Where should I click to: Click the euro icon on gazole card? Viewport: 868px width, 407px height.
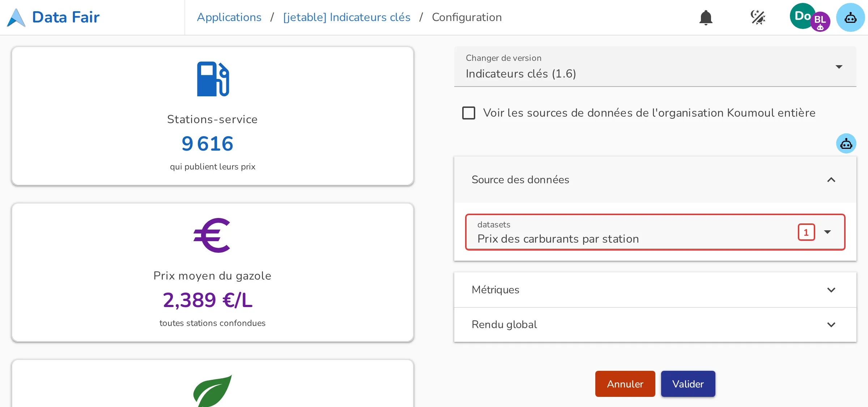(212, 235)
